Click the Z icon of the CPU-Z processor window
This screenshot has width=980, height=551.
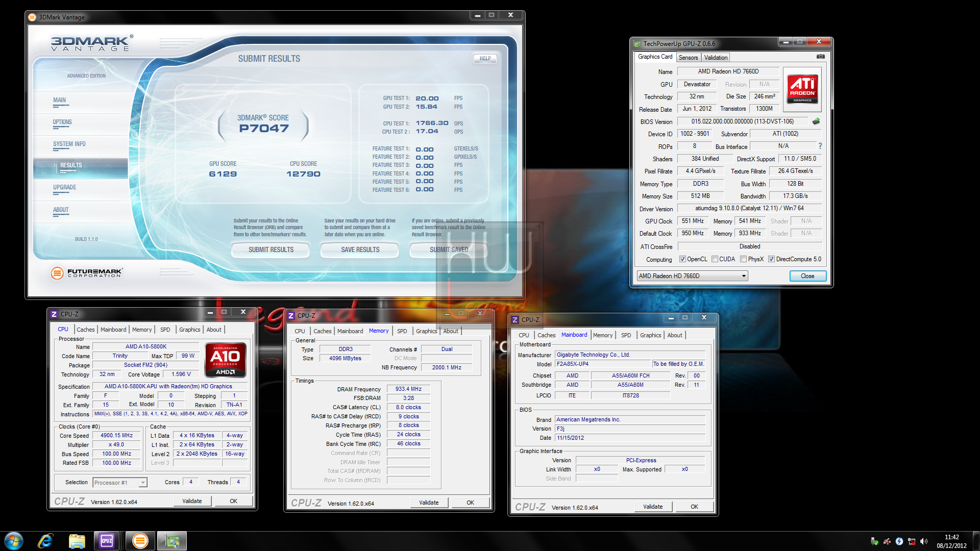pos(54,314)
